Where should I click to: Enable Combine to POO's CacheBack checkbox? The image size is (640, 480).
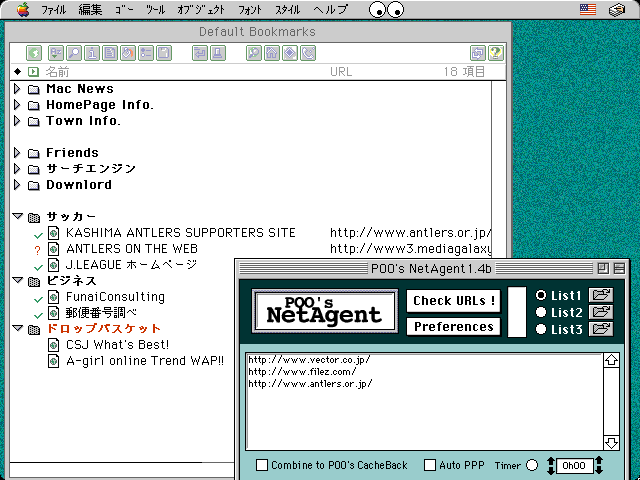pos(262,465)
